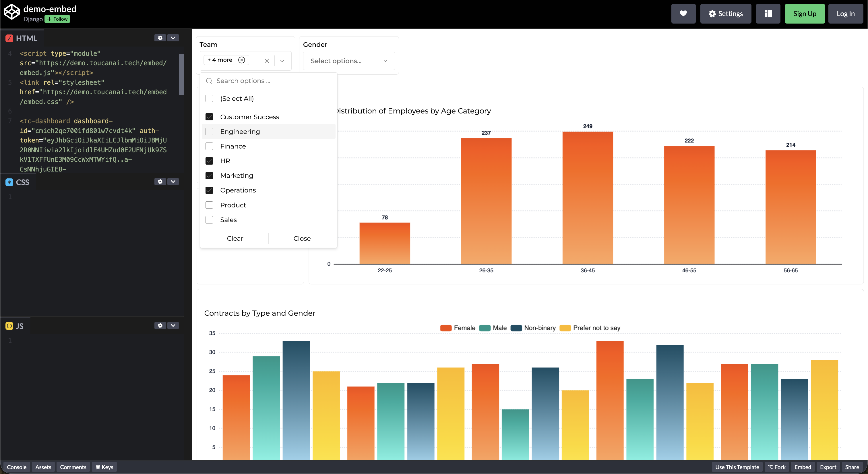Open the HTML editor settings gear
Image resolution: width=868 pixels, height=474 pixels.
coord(160,38)
